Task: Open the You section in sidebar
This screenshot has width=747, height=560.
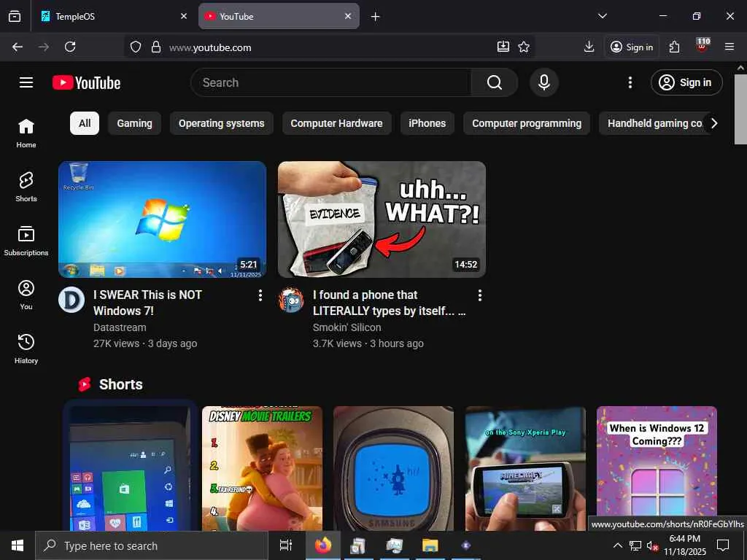Action: (26, 295)
